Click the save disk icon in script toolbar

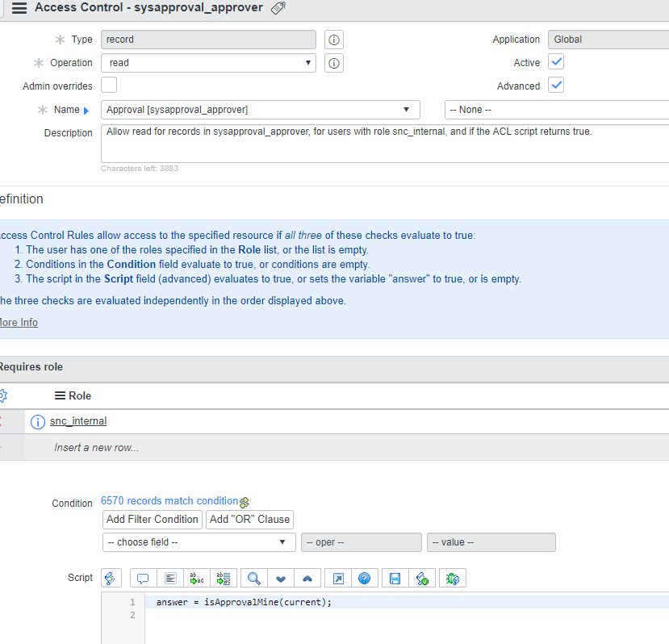pos(395,578)
